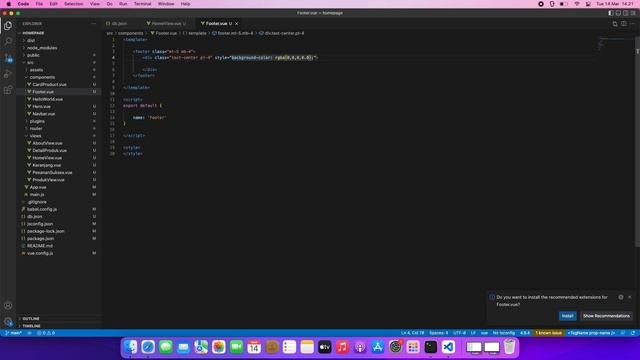Collapse the src folder

30,62
